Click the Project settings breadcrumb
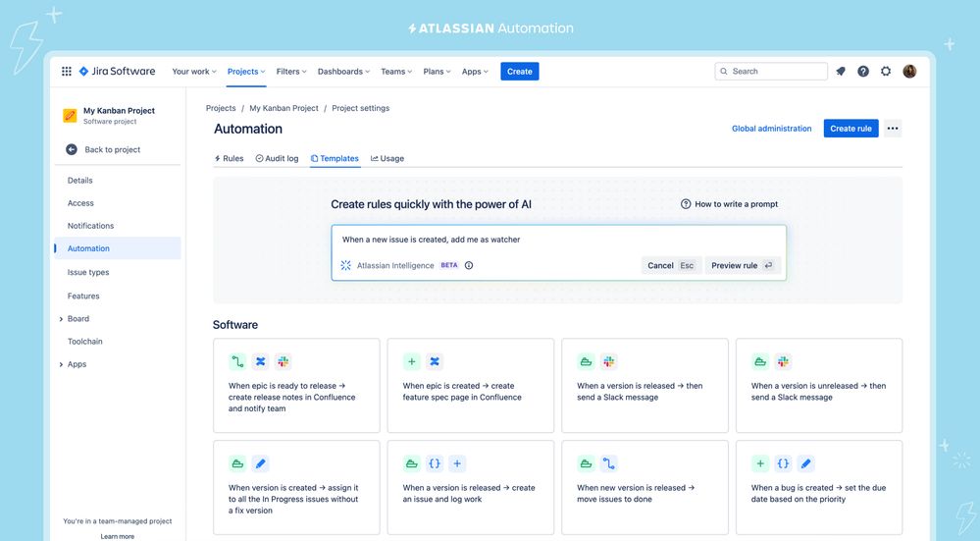Viewport: 980px width, 541px height. coord(361,108)
